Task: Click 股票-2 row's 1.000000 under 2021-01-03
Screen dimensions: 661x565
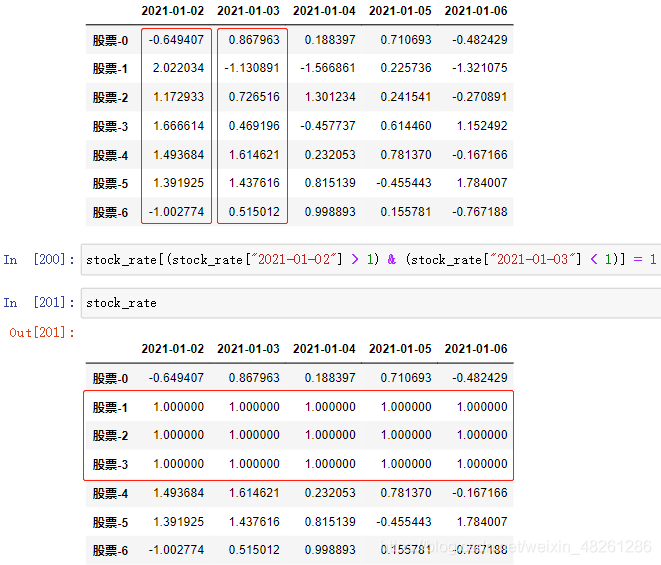Action: pos(254,435)
